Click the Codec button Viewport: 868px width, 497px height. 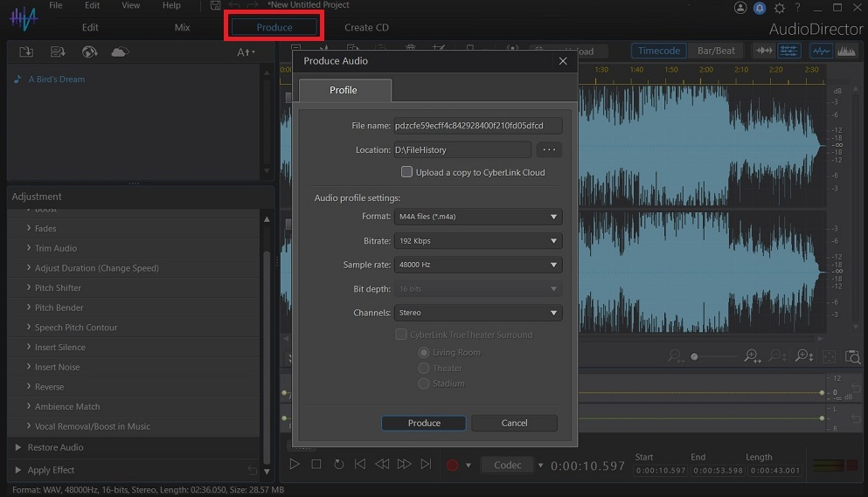pyautogui.click(x=507, y=466)
